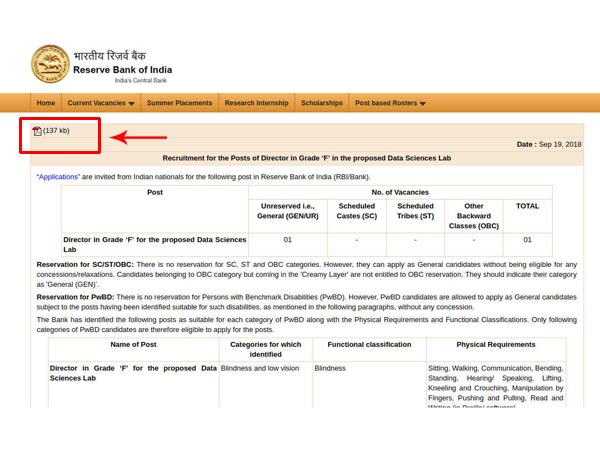
Task: Click the Reservation for SC/ST/OBC label
Action: 85,265
